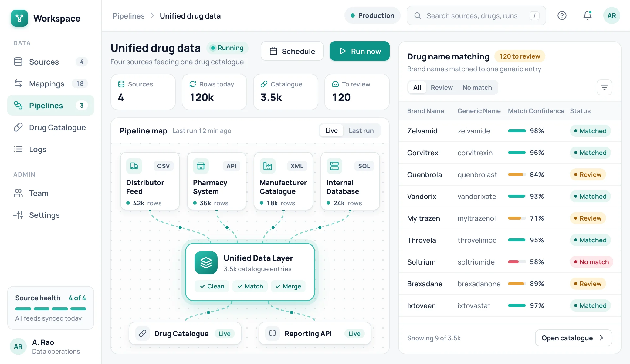Click the 120 to review badge

[520, 56]
